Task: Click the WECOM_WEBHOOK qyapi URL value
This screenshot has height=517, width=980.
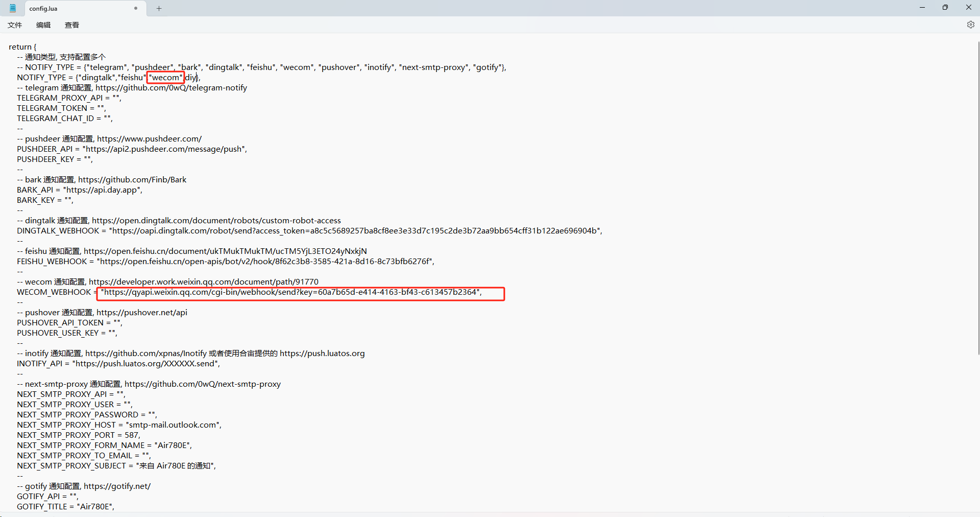Action: tap(291, 292)
